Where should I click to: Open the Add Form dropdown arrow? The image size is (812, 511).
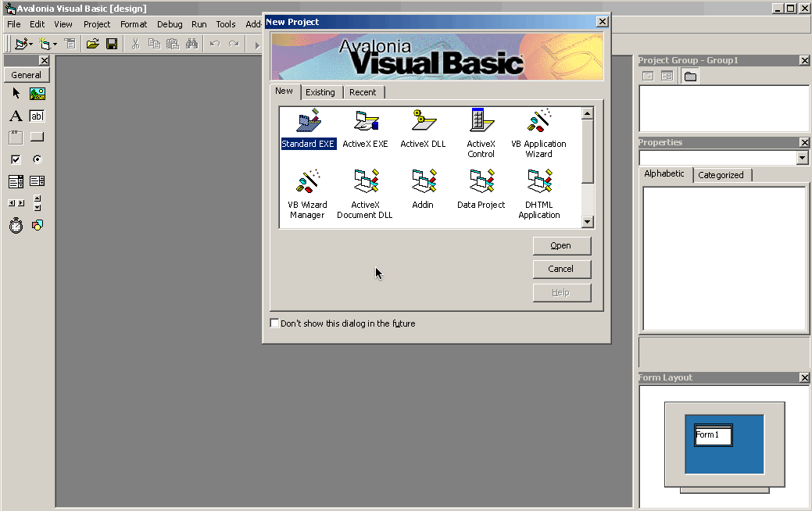tap(55, 43)
